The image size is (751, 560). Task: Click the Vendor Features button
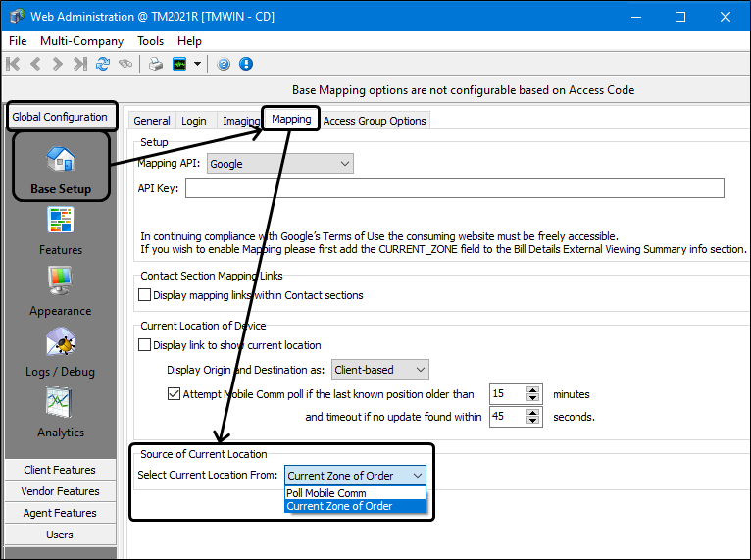(x=60, y=491)
